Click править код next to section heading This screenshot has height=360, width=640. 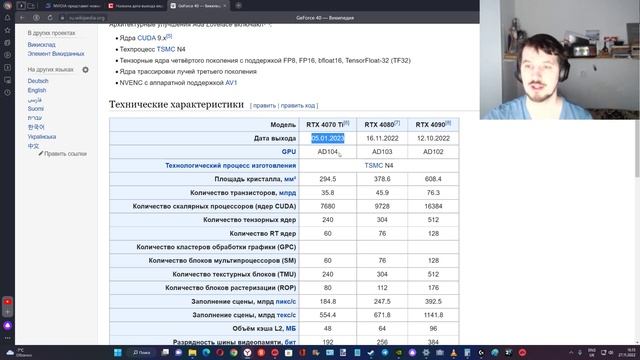coord(298,105)
